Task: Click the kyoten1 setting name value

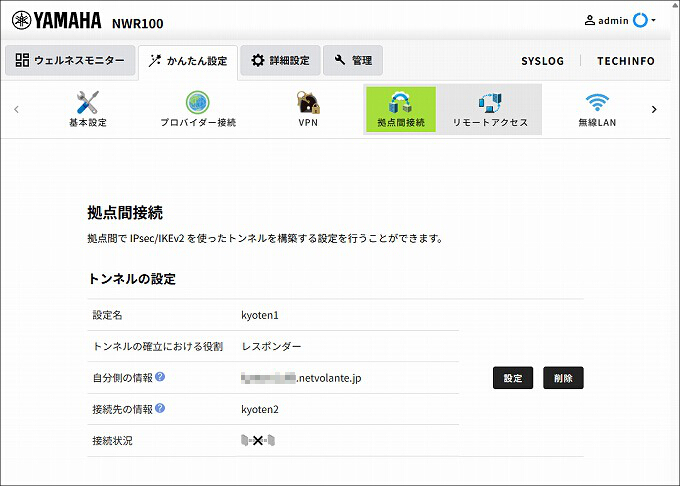Action: [x=260, y=315]
